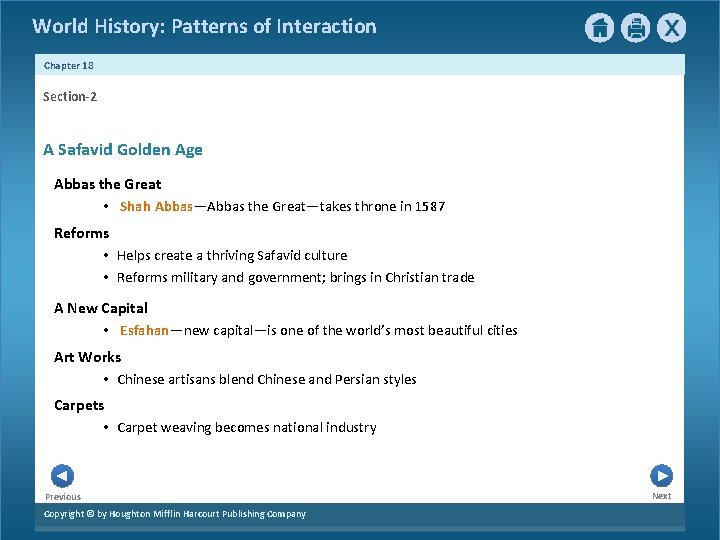Screen dimensions: 720x540
Task: Click the Abbas the Great subheading
Action: pyautogui.click(x=107, y=184)
